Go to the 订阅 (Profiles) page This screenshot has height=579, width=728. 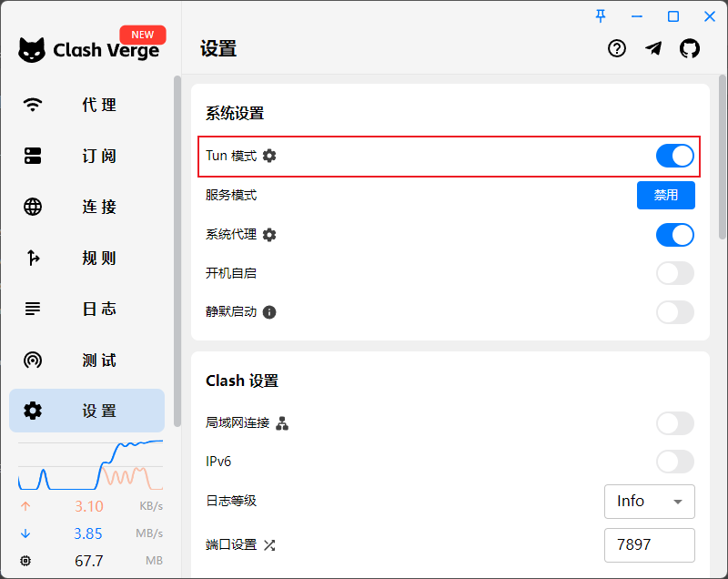86,156
